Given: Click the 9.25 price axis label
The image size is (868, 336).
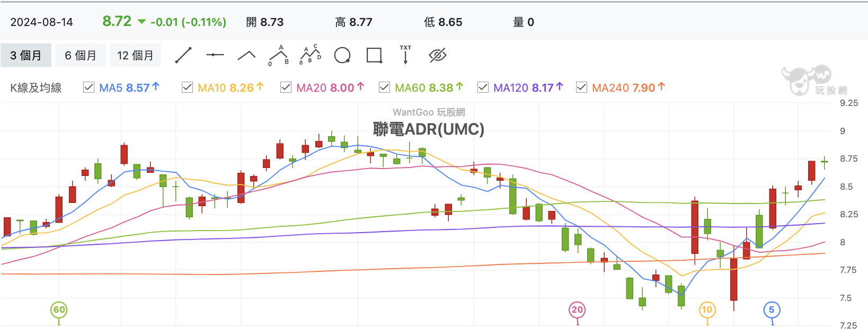Looking at the screenshot, I should click(x=849, y=103).
